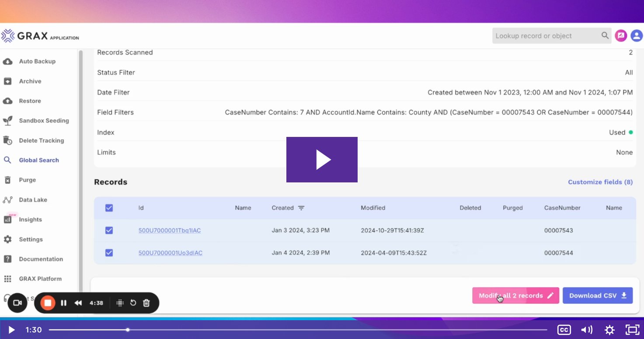Click the Download CSV button
This screenshot has width=644, height=339.
tap(598, 295)
